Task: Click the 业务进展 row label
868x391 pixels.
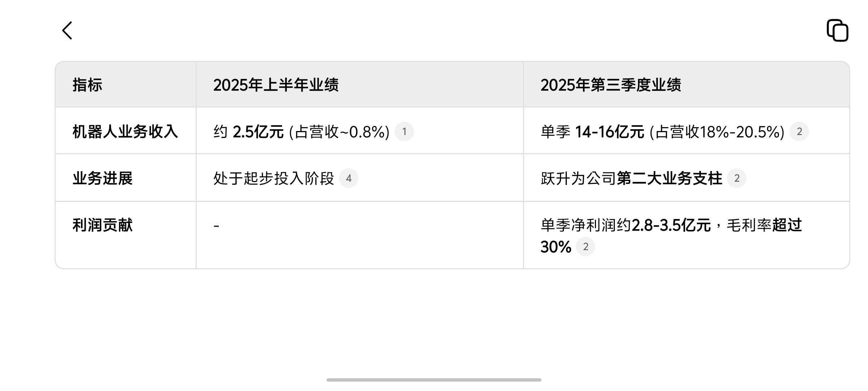Action: (103, 178)
